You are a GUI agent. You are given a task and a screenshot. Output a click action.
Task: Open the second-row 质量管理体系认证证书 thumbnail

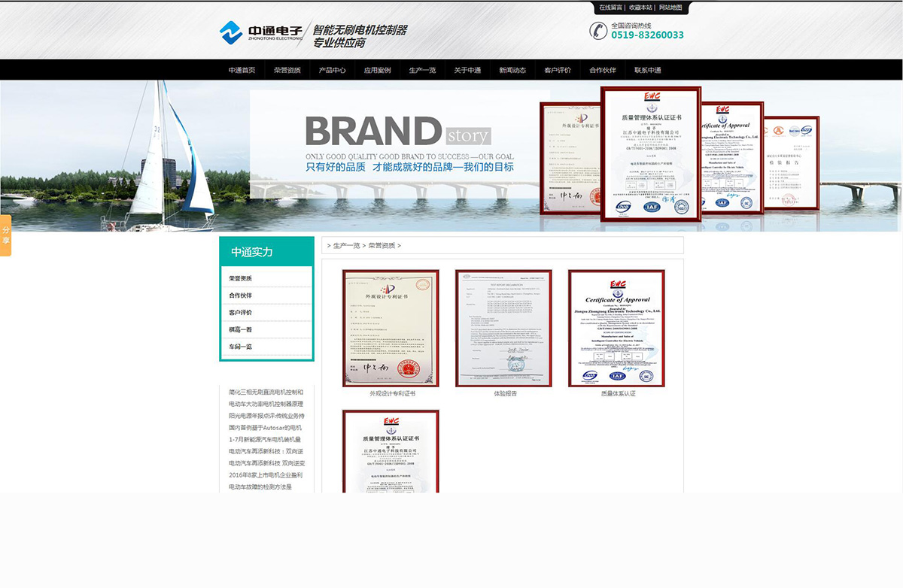coord(391,451)
